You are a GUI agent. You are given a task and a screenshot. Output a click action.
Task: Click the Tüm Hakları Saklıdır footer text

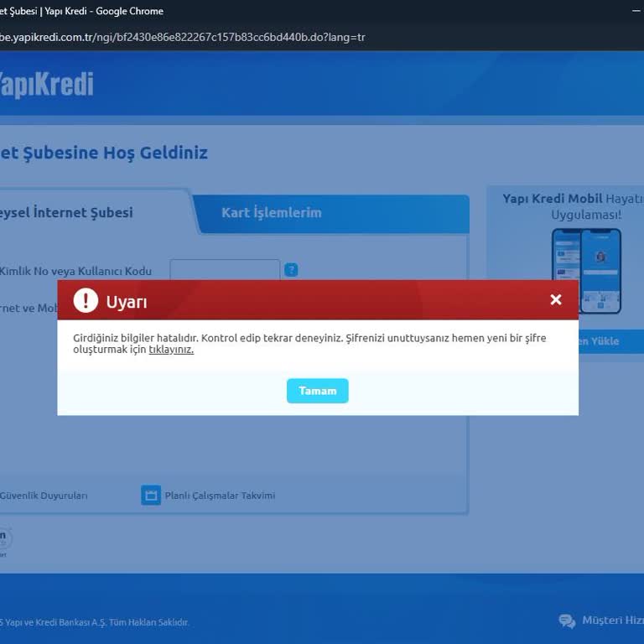pyautogui.click(x=149, y=622)
